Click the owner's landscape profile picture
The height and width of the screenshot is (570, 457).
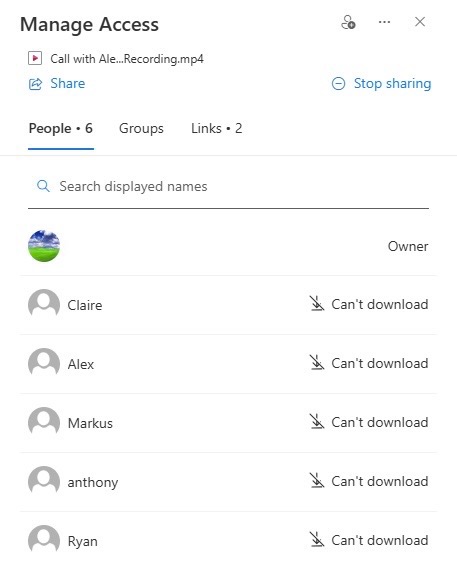pyautogui.click(x=44, y=246)
